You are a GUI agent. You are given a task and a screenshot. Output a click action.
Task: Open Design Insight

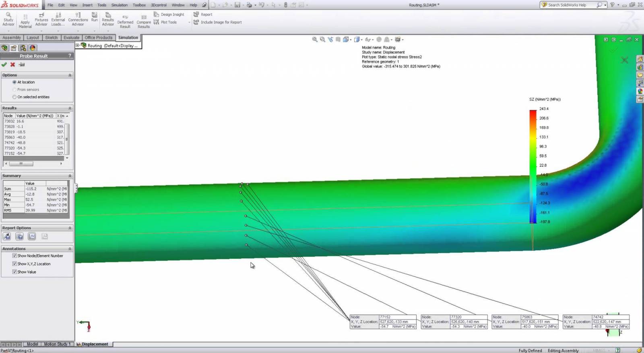click(x=169, y=15)
